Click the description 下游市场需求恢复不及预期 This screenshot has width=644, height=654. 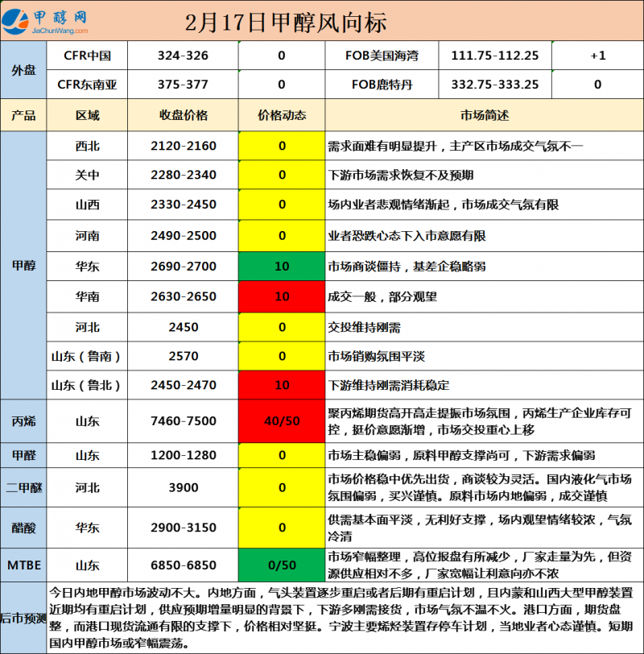pyautogui.click(x=401, y=176)
